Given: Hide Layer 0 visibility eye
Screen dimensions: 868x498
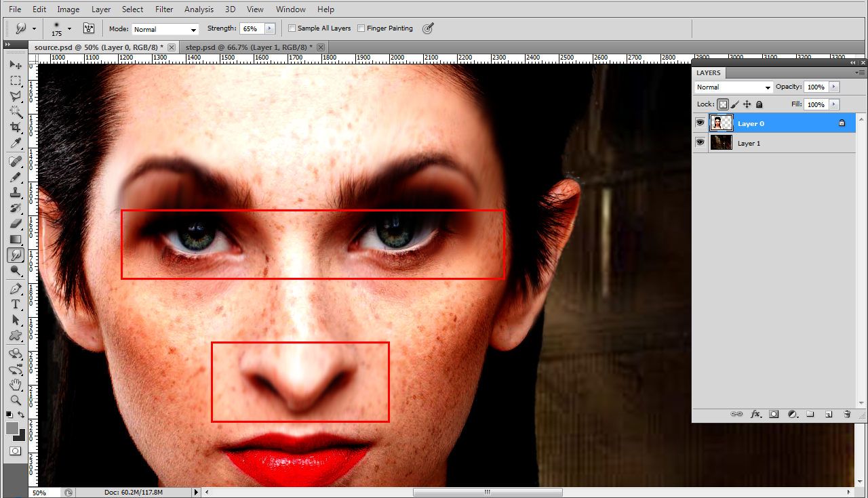Looking at the screenshot, I should point(700,123).
